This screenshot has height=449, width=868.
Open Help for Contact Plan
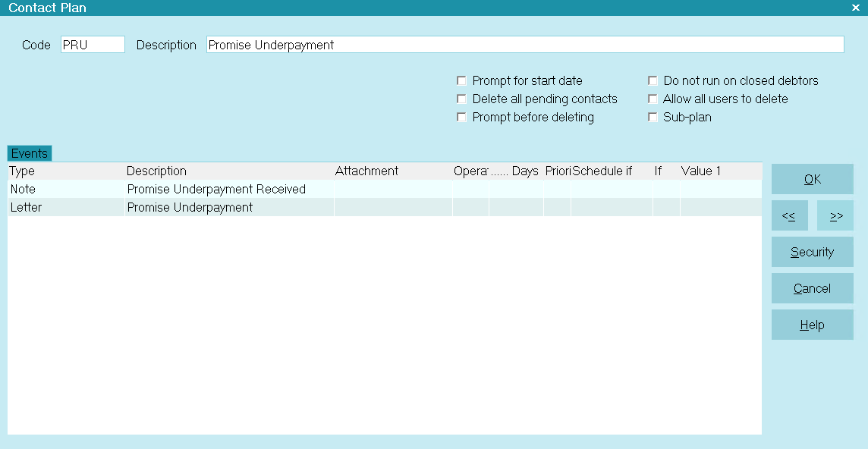click(x=812, y=325)
